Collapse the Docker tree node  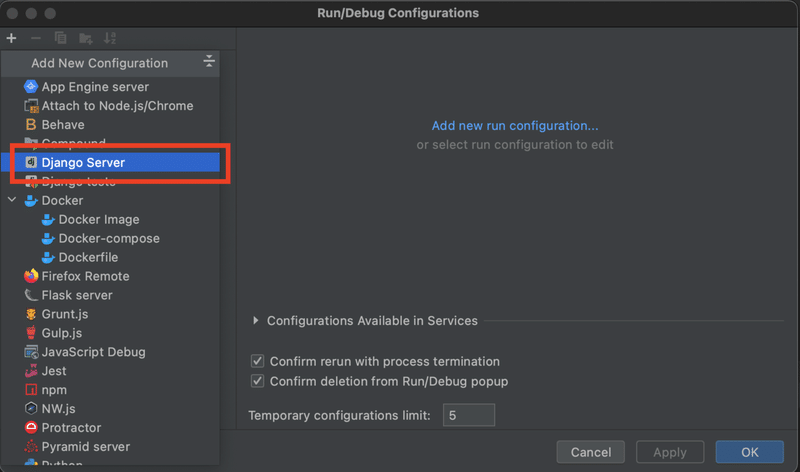tap(12, 200)
